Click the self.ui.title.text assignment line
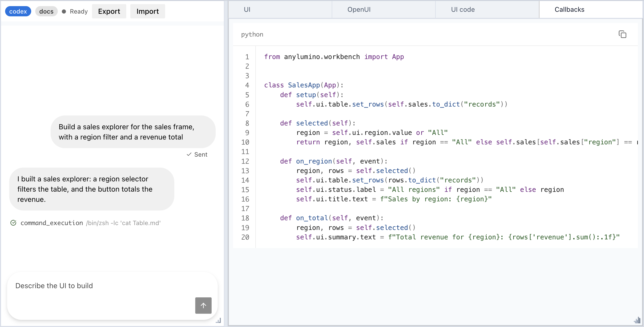644x327 pixels. point(394,199)
